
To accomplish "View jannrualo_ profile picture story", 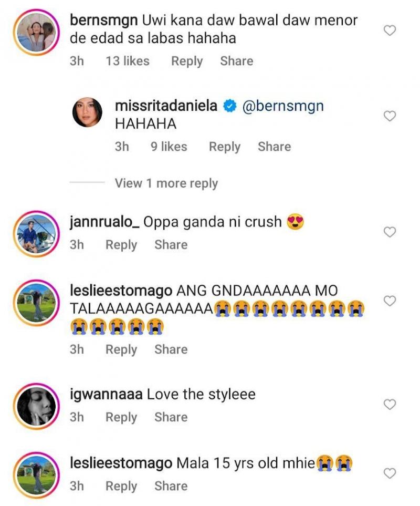I will (x=36, y=233).
